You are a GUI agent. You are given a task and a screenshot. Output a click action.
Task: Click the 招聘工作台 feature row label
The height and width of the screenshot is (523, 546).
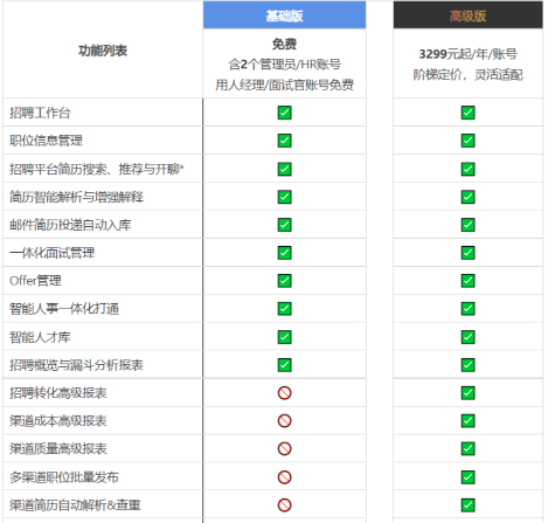click(40, 113)
